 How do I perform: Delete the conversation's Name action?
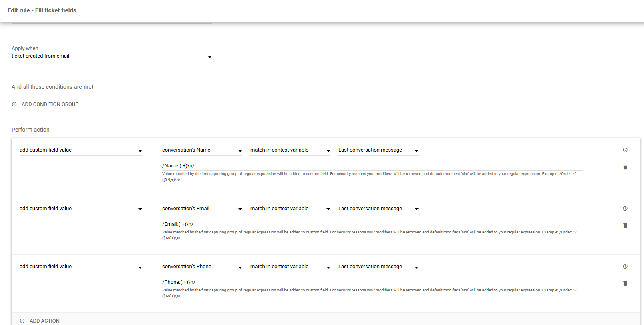coord(625,167)
